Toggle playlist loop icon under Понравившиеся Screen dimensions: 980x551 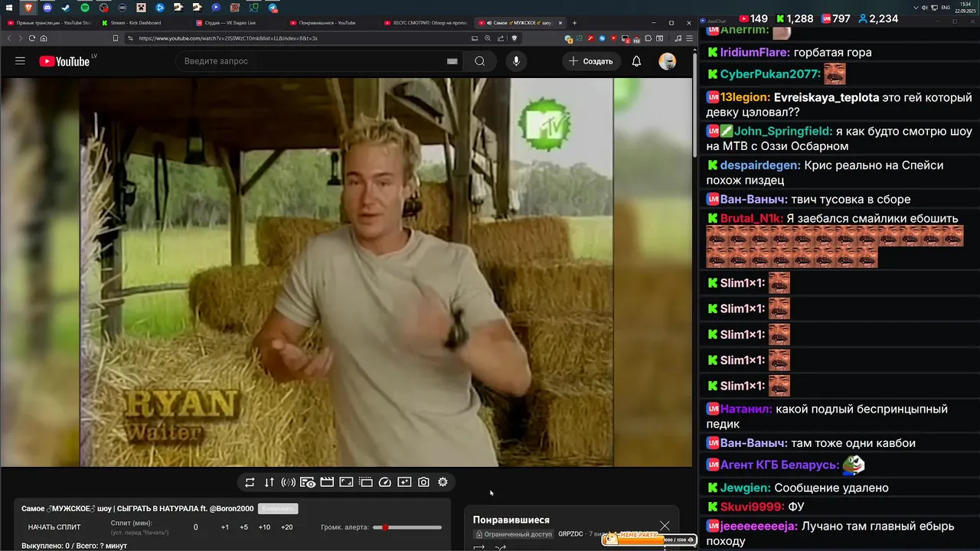click(479, 547)
